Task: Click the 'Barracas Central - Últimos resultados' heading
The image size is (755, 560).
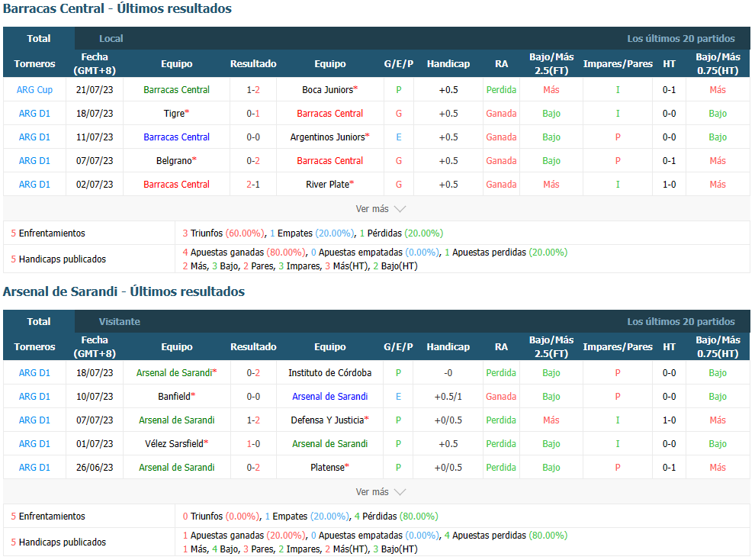Action: tap(117, 8)
